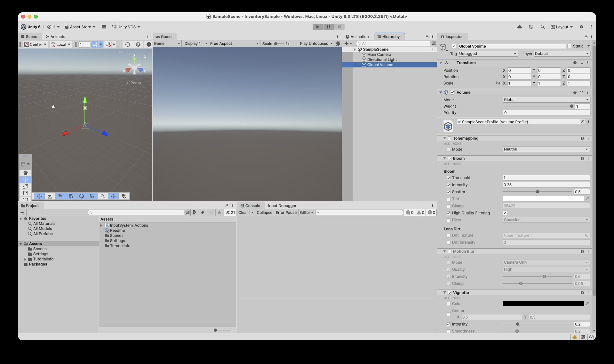Toggle the Console Error Pause button
Image resolution: width=614 pixels, height=364 pixels.
pyautogui.click(x=286, y=213)
